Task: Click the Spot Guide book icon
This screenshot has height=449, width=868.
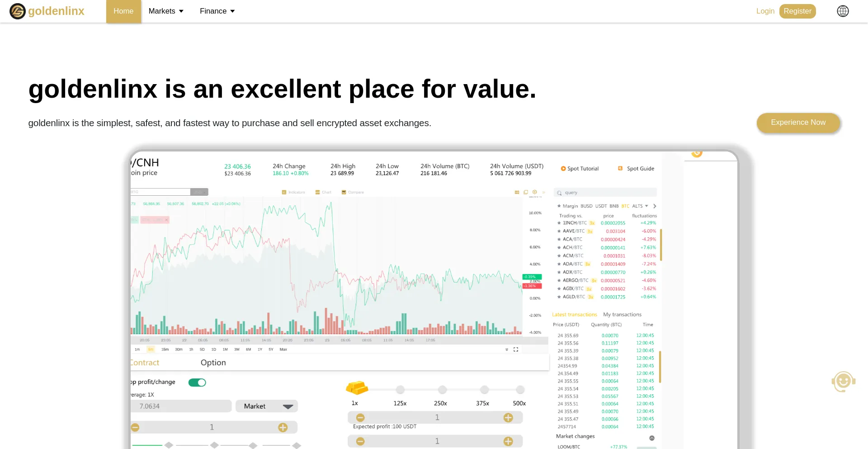Action: pos(620,168)
